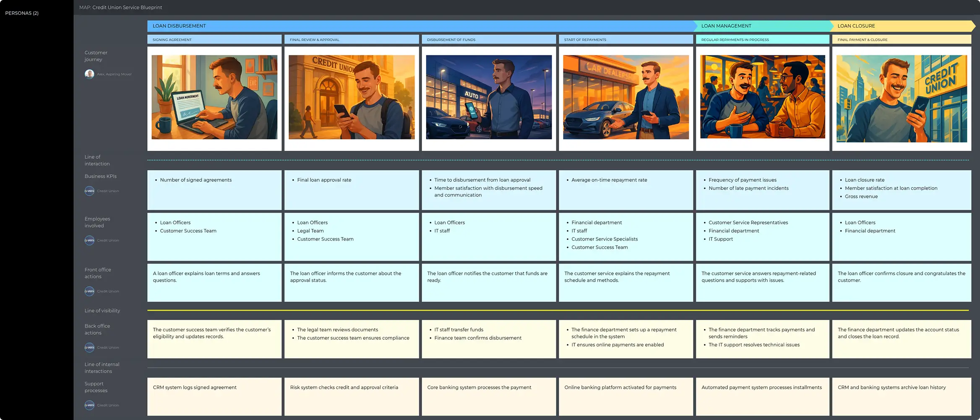Select the Average on-time repayment rate KPI cell
Image resolution: width=980 pixels, height=420 pixels.
[x=626, y=190]
